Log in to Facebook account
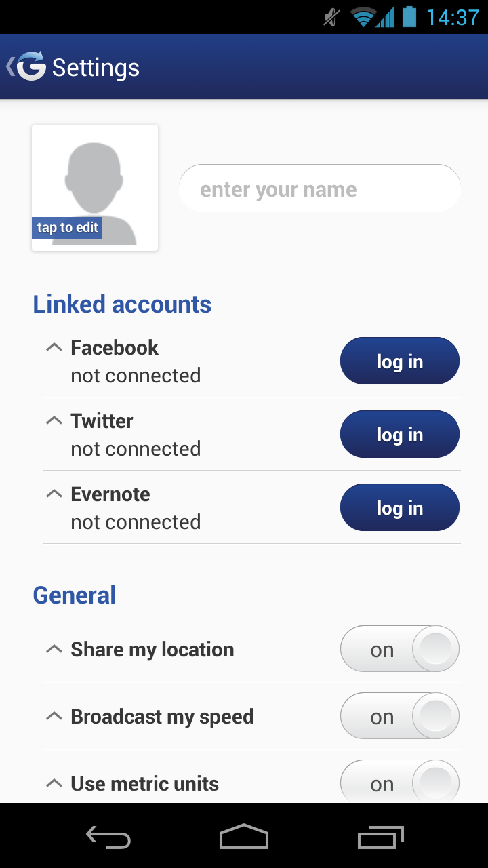This screenshot has height=868, width=488. 399,361
